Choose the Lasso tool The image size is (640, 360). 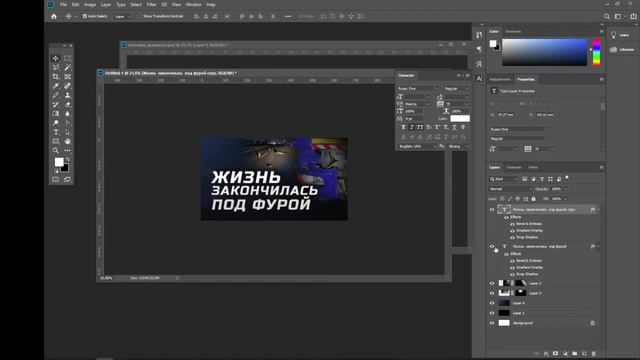tap(56, 67)
